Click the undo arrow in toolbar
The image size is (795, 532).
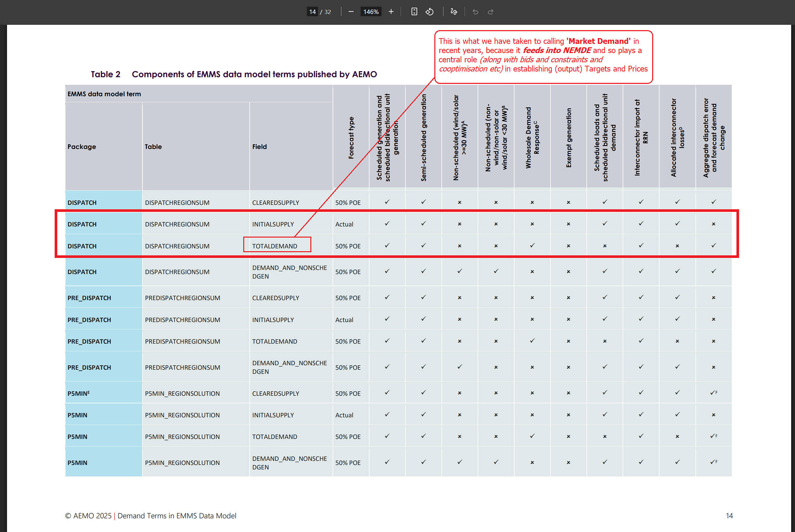tap(475, 12)
